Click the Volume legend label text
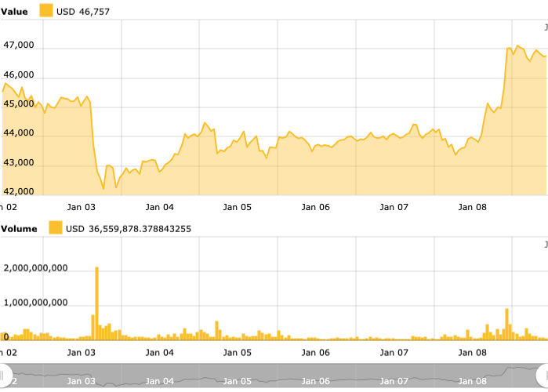Viewport: 548px width, 392px height. 20,228
